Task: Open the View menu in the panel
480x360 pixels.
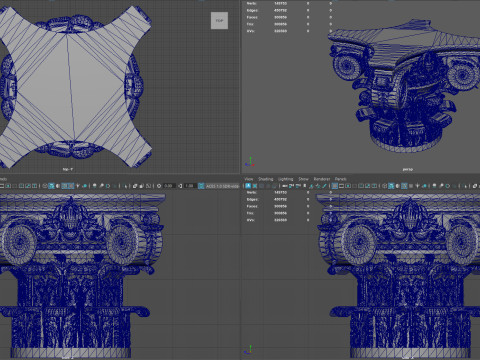Action: (x=249, y=179)
